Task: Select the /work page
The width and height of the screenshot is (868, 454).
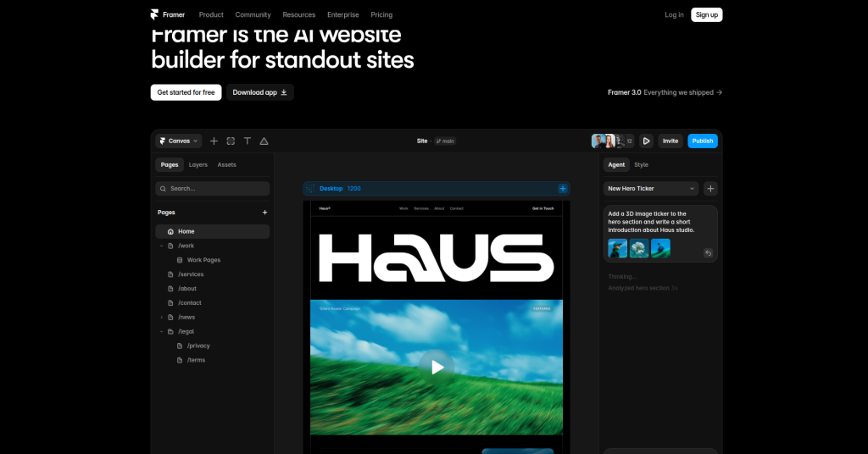Action: [x=186, y=246]
